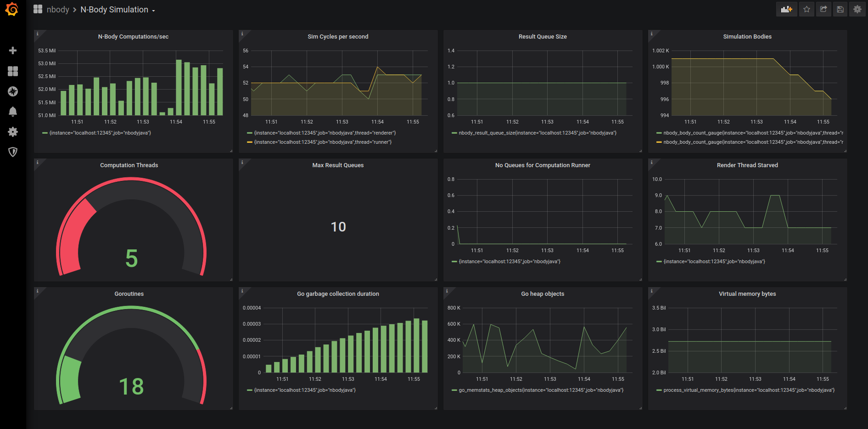Viewport: 868px width, 429px height.
Task: Toggle the renderer thread legend in Sim Cycles
Action: tap(325, 133)
